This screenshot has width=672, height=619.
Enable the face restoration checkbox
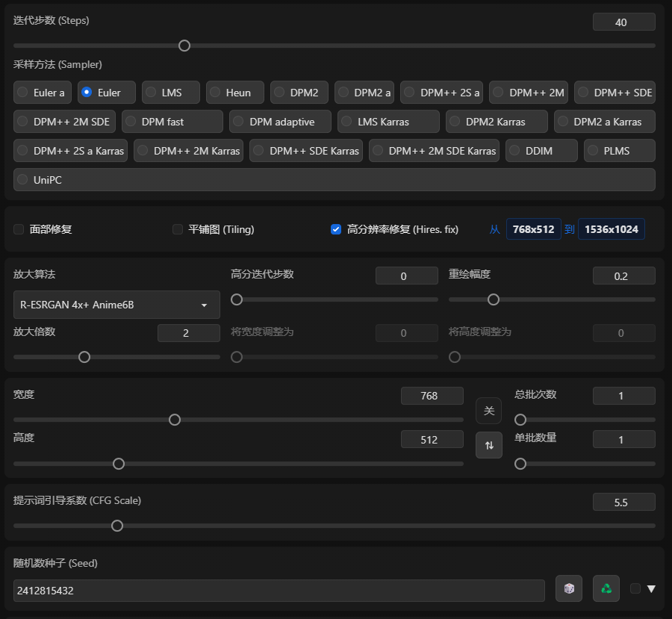pyautogui.click(x=19, y=229)
